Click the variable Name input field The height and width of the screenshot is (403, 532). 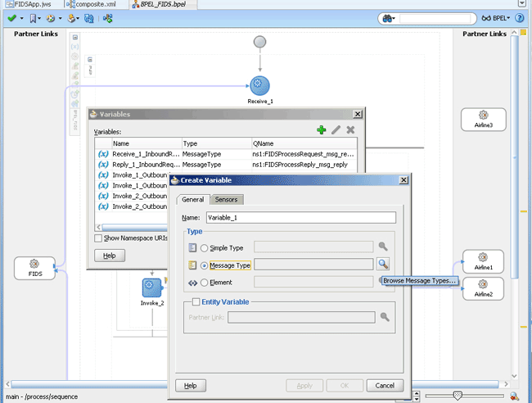301,218
